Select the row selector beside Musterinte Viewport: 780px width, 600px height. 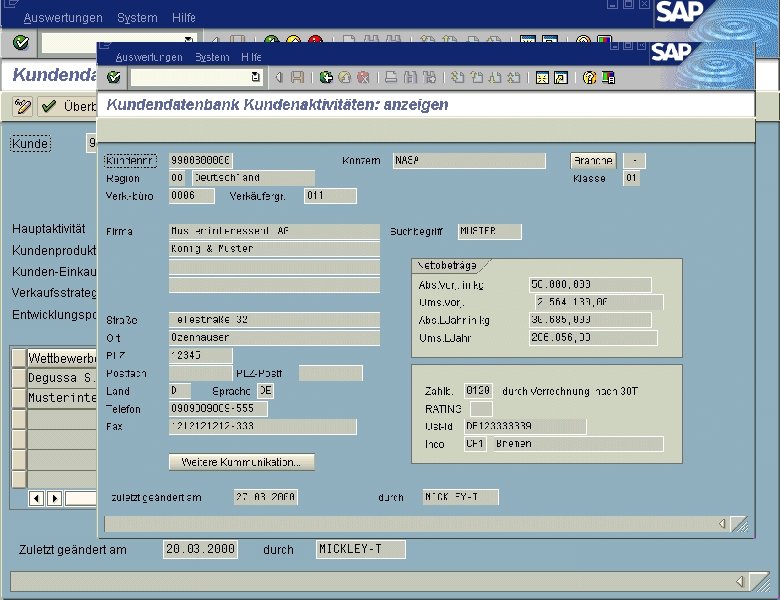point(18,398)
